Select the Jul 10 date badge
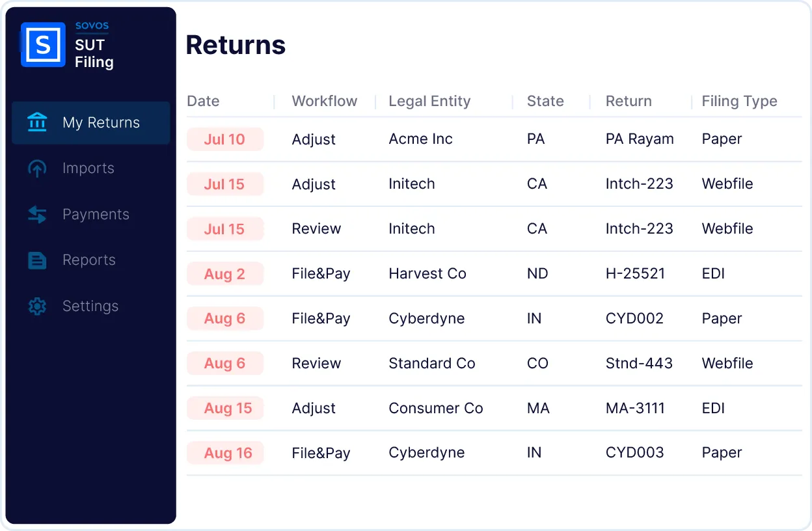Viewport: 812px width, 531px height. click(224, 139)
